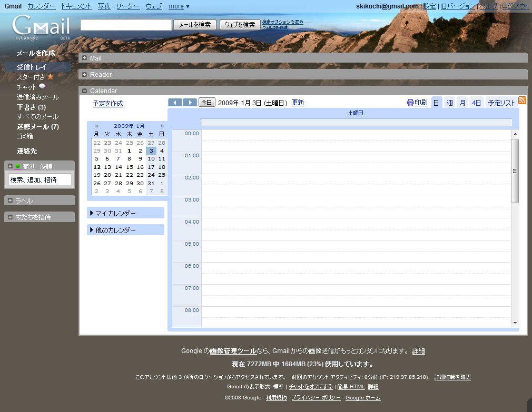This screenshot has width=532, height=412.
Task: Open ドキュメント in the top navigation
Action: pyautogui.click(x=76, y=6)
